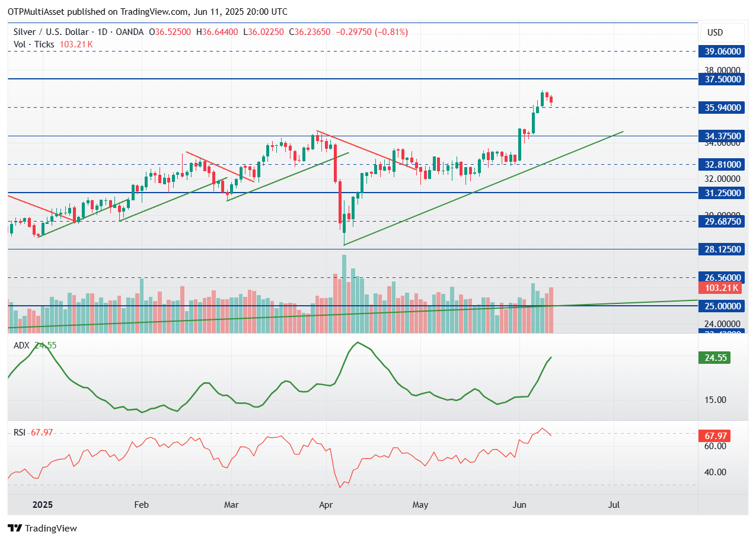
Task: Click the red 67.97 RSI value tag
Action: pyautogui.click(x=714, y=436)
